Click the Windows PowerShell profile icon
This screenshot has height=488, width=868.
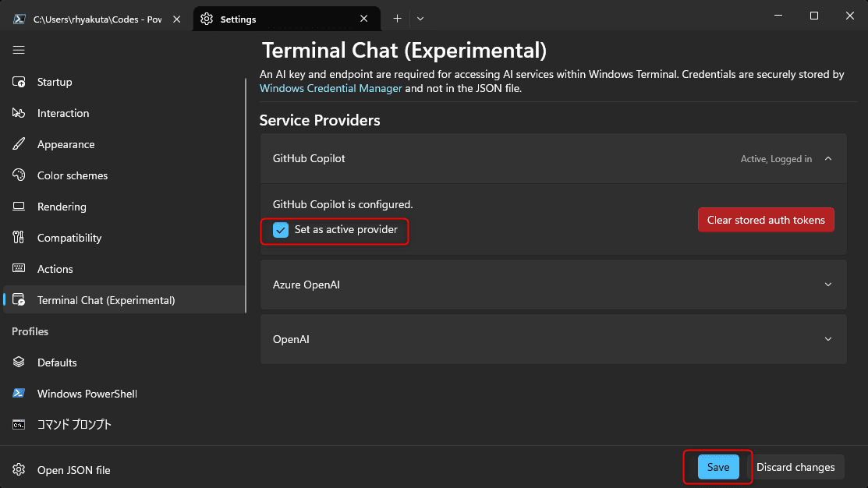coord(19,394)
